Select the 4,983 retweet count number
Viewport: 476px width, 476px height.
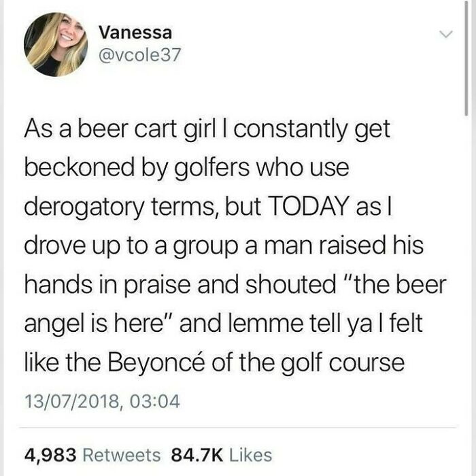(50, 456)
